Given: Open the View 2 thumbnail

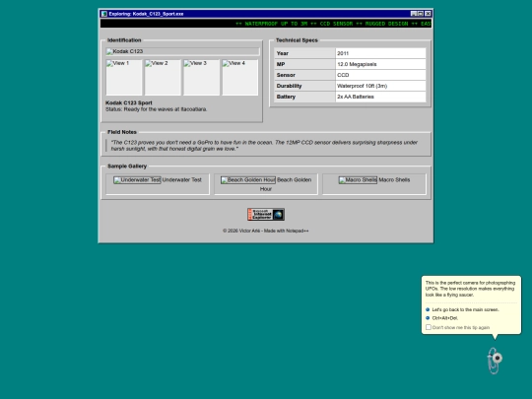Looking at the screenshot, I should click(163, 78).
